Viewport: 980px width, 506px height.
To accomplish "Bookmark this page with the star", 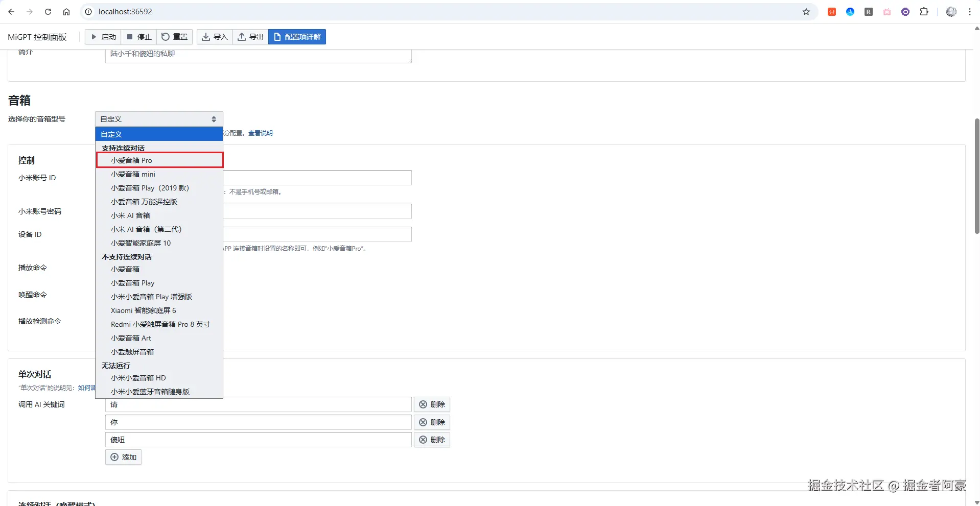I will coord(806,12).
